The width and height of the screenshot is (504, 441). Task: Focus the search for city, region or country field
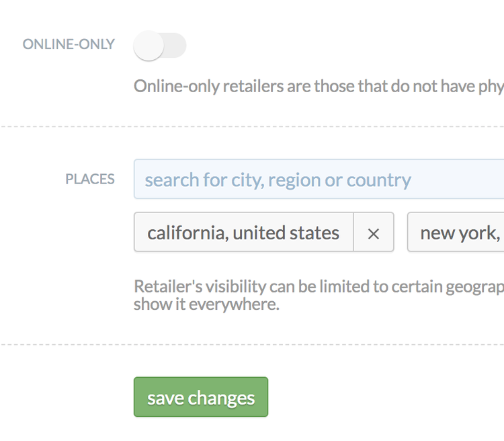[319, 179]
